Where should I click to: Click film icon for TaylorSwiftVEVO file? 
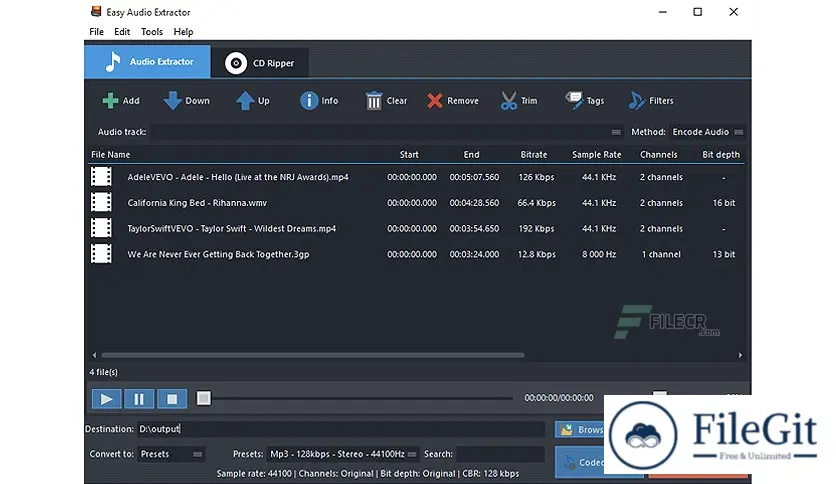tap(101, 228)
